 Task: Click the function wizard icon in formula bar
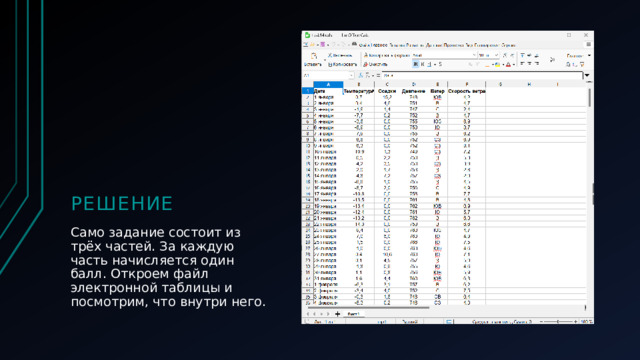360,76
